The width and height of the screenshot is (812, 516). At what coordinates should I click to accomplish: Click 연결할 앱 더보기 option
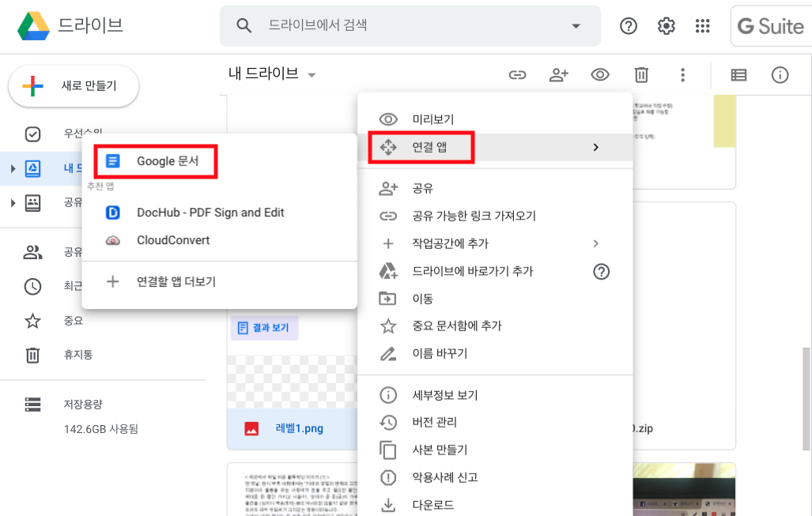pyautogui.click(x=220, y=281)
